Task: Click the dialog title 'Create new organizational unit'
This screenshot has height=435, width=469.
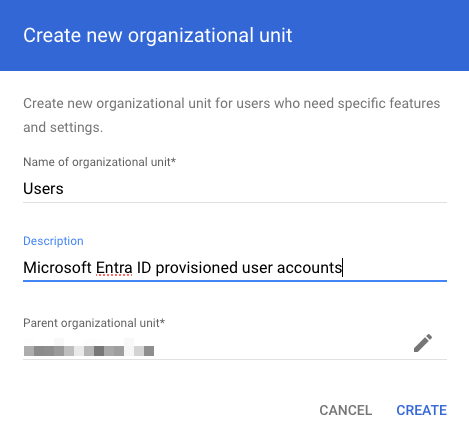Action: 158,35
